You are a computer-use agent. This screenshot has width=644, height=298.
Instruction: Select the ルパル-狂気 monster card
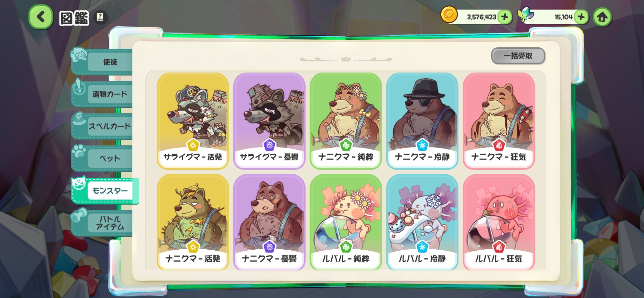(x=499, y=222)
